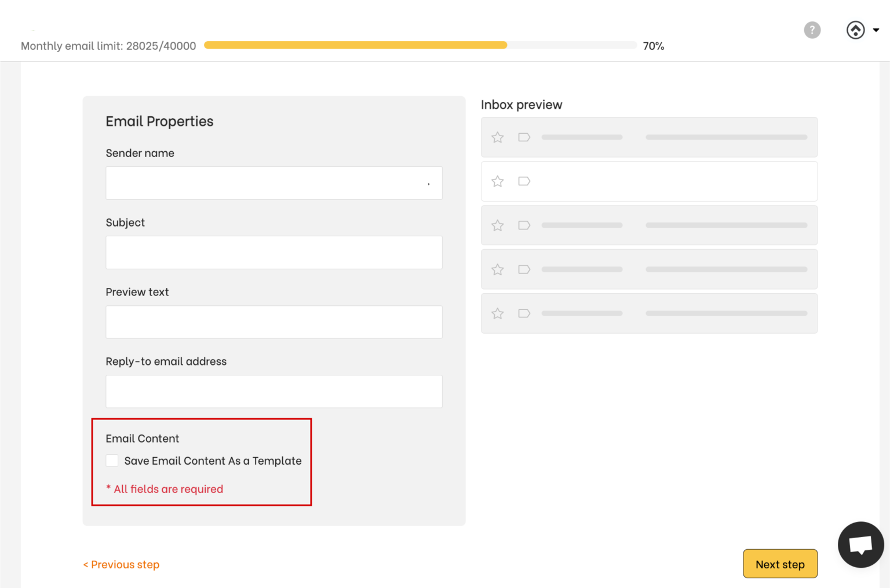Screen dimensions: 890x588
Task: Click the label icon on the second preview row
Action: (x=524, y=181)
